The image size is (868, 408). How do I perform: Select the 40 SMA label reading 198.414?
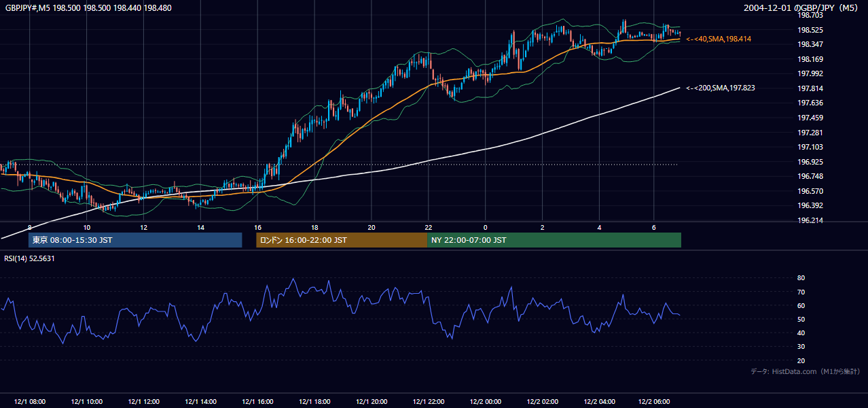(x=719, y=39)
